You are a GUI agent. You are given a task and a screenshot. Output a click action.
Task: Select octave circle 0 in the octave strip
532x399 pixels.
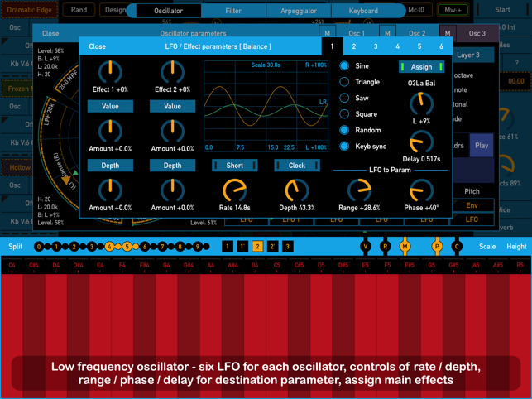[39, 247]
